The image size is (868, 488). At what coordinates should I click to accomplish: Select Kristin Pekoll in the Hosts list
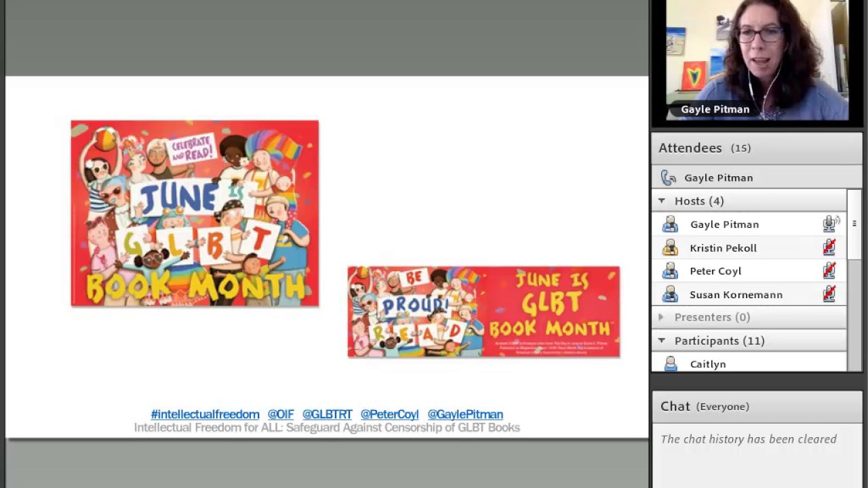click(749, 248)
